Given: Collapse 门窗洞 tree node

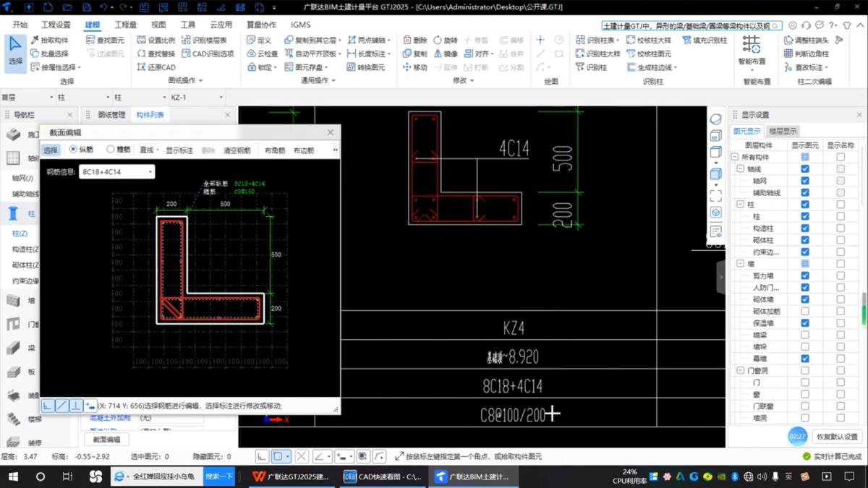Looking at the screenshot, I should point(741,370).
